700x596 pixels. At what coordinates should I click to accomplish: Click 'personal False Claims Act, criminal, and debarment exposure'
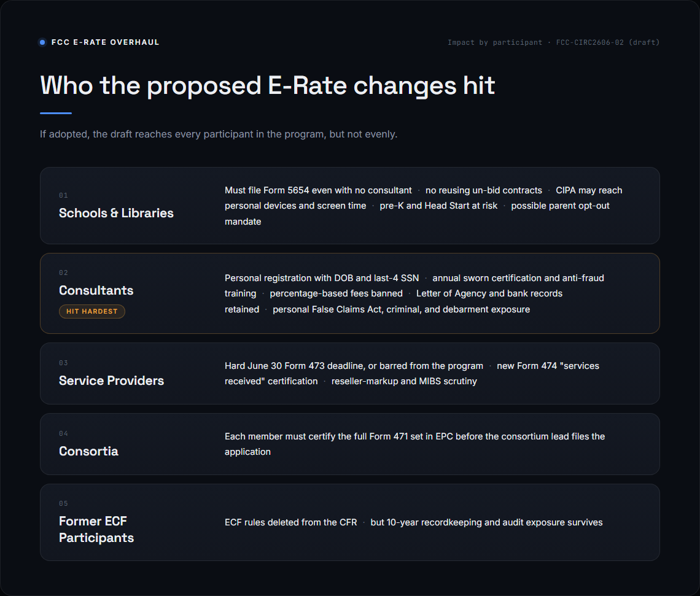click(x=402, y=309)
